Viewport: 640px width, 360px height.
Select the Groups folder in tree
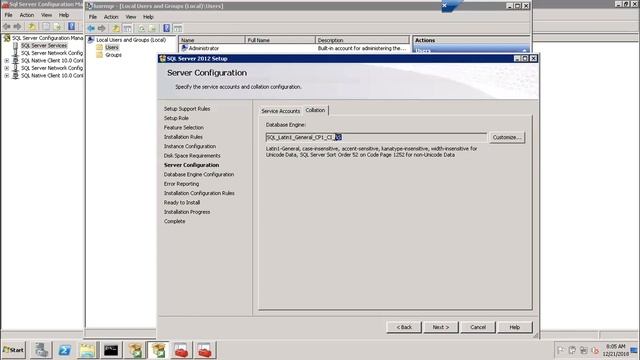[x=113, y=55]
